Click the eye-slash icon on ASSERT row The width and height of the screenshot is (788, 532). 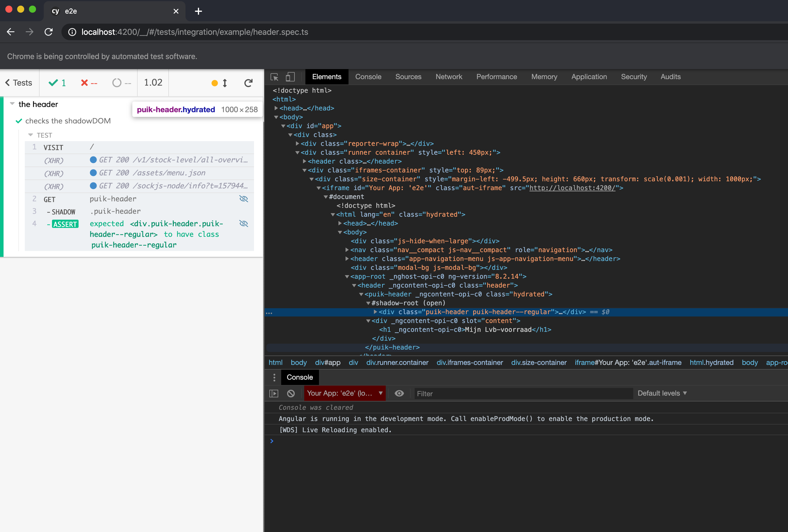pyautogui.click(x=244, y=224)
